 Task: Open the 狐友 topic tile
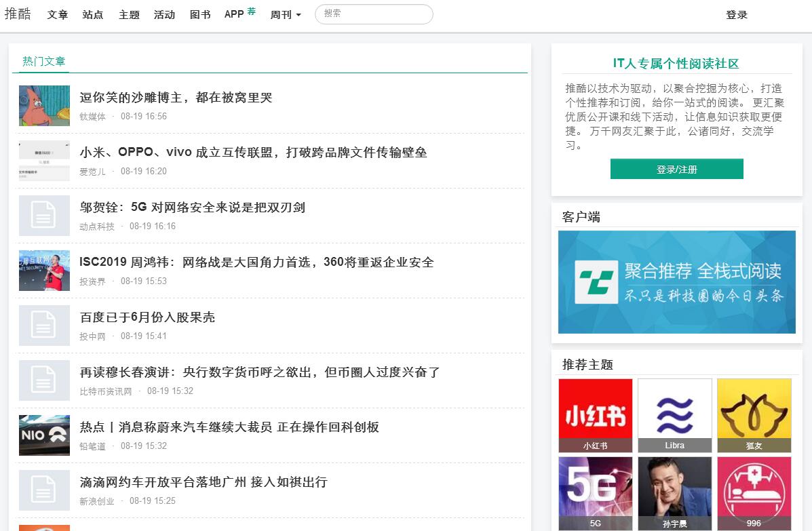(x=754, y=415)
